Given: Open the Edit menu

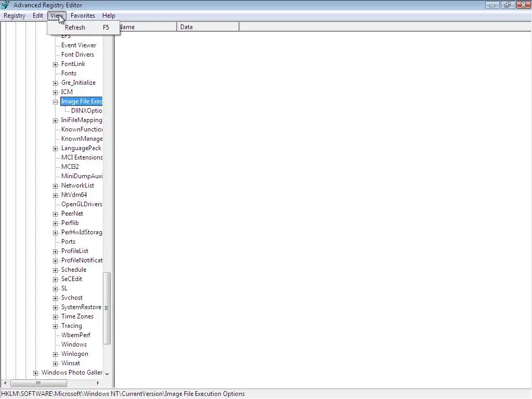Looking at the screenshot, I should point(37,16).
